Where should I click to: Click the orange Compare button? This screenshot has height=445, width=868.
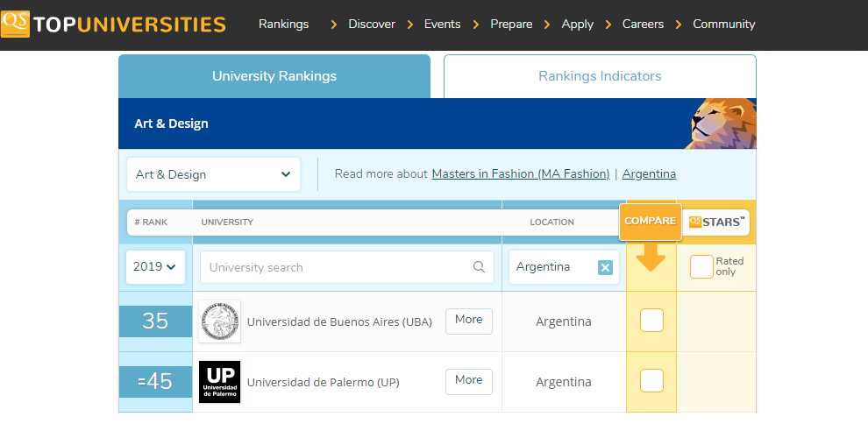(651, 222)
